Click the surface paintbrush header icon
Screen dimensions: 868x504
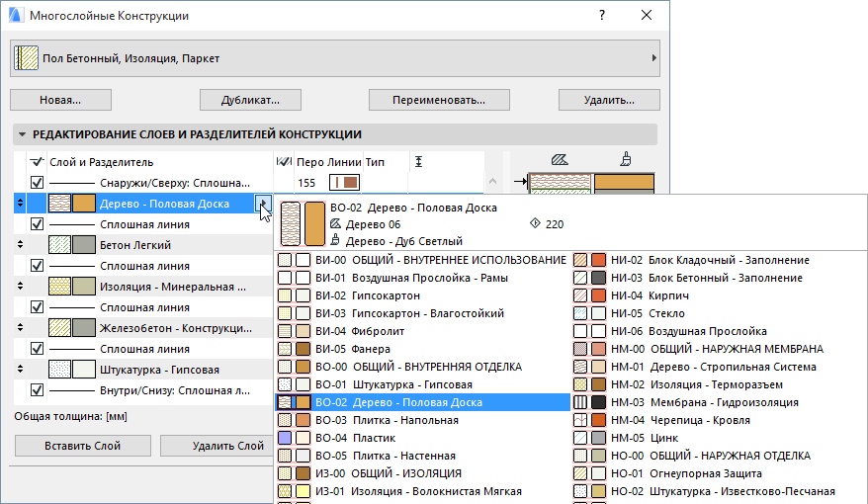[626, 159]
